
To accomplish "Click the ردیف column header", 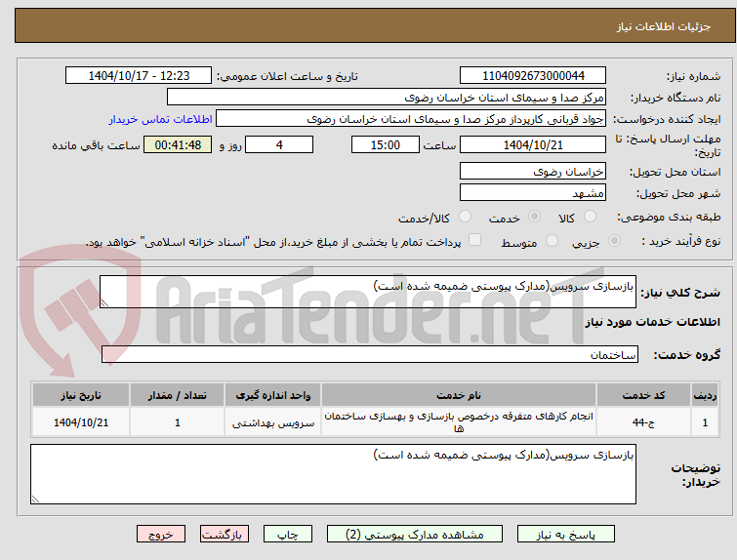I will click(x=705, y=395).
